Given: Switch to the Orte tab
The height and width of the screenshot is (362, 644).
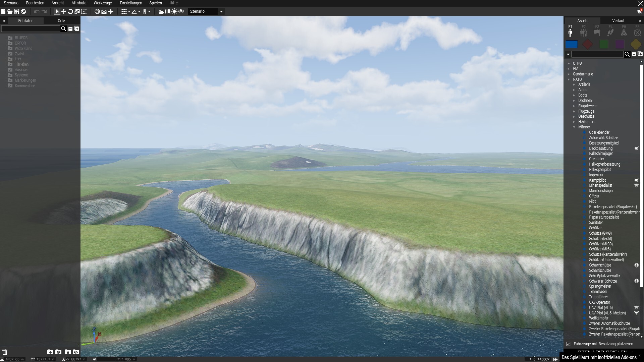Looking at the screenshot, I should click(61, 21).
